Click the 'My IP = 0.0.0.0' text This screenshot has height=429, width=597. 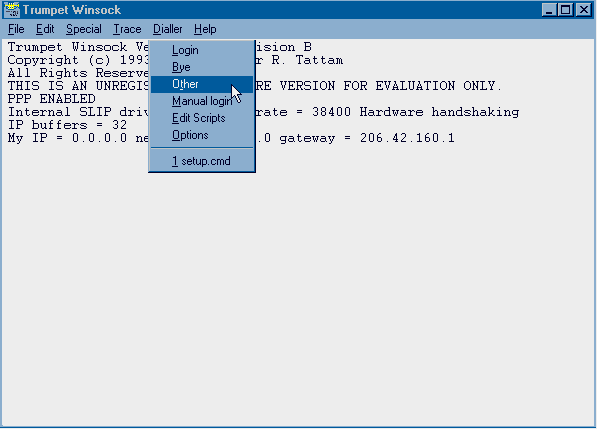(67, 138)
